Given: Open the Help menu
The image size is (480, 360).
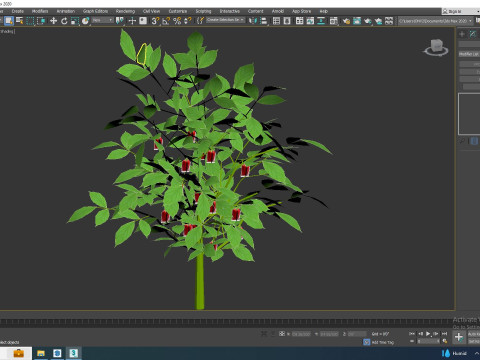Looking at the screenshot, I should [323, 11].
